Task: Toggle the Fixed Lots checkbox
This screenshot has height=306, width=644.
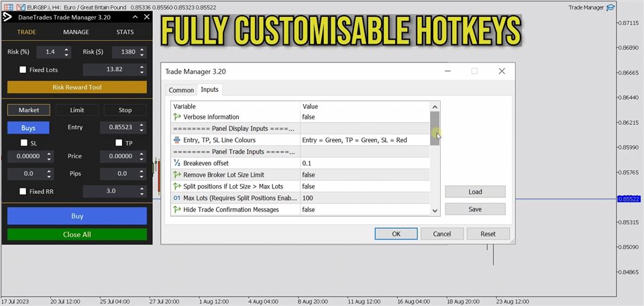Action: 23,70
